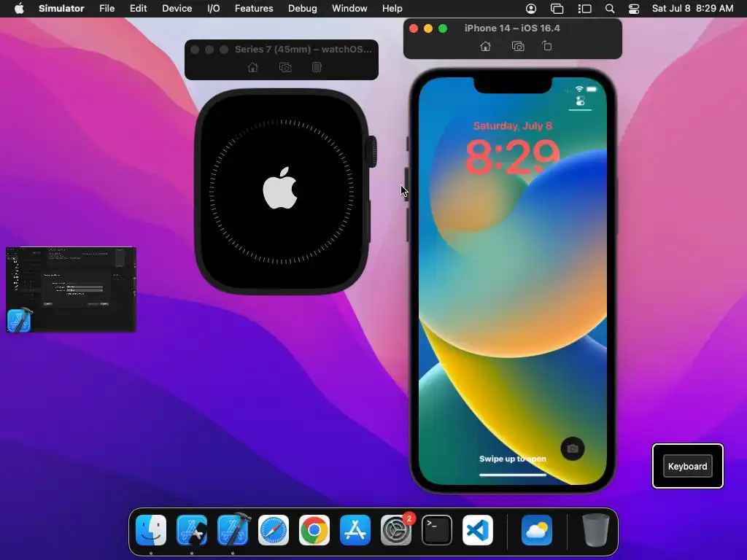Open Finder from the Dock

pyautogui.click(x=151, y=529)
